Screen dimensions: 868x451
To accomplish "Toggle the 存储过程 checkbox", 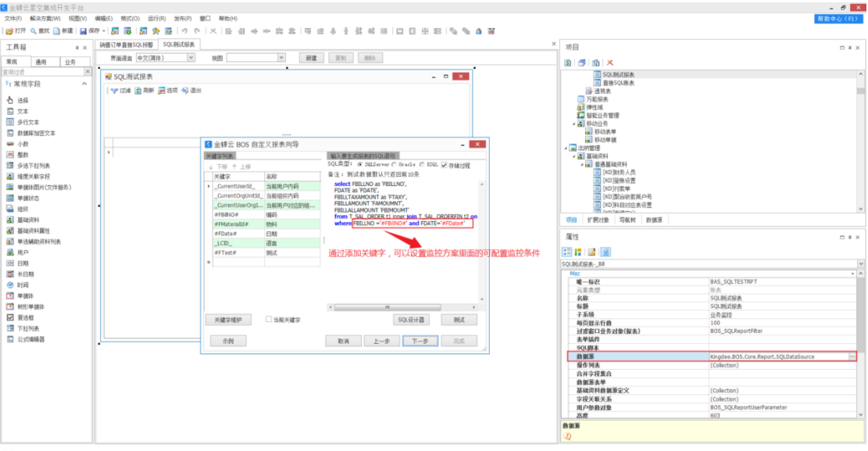I will pyautogui.click(x=444, y=165).
